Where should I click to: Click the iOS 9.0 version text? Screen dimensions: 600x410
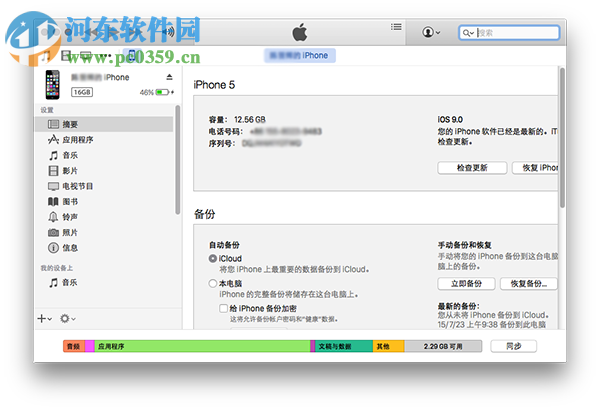(450, 120)
